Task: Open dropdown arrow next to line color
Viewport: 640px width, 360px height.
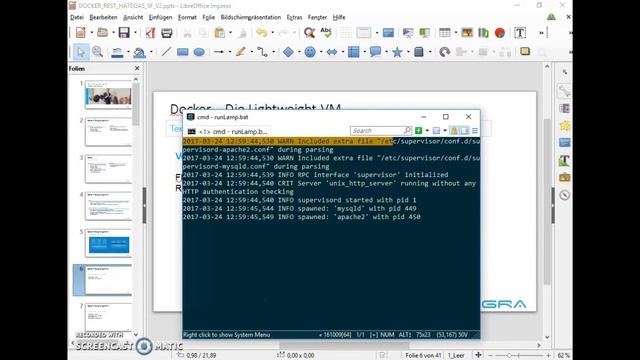Action: pyautogui.click(x=129, y=52)
